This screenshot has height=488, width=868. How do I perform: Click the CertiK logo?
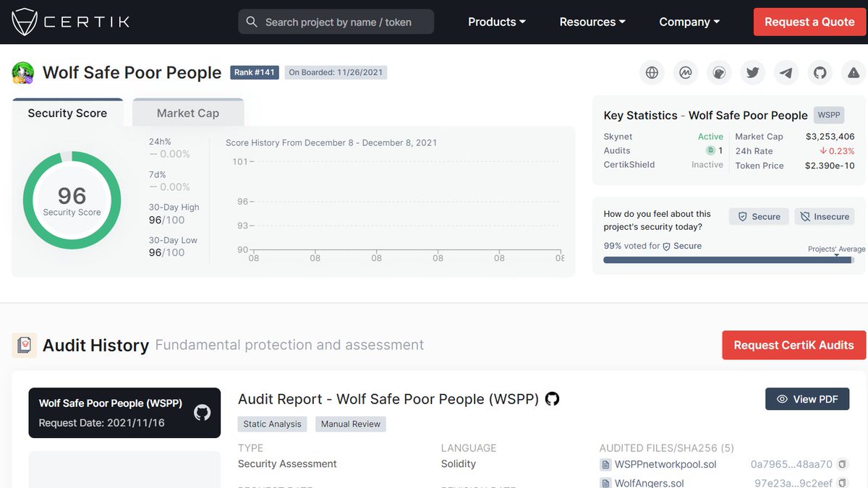tap(71, 22)
